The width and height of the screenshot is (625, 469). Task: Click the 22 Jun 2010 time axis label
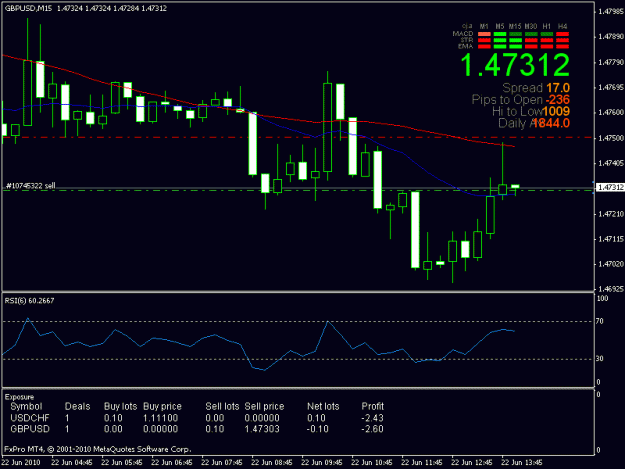pyautogui.click(x=21, y=463)
